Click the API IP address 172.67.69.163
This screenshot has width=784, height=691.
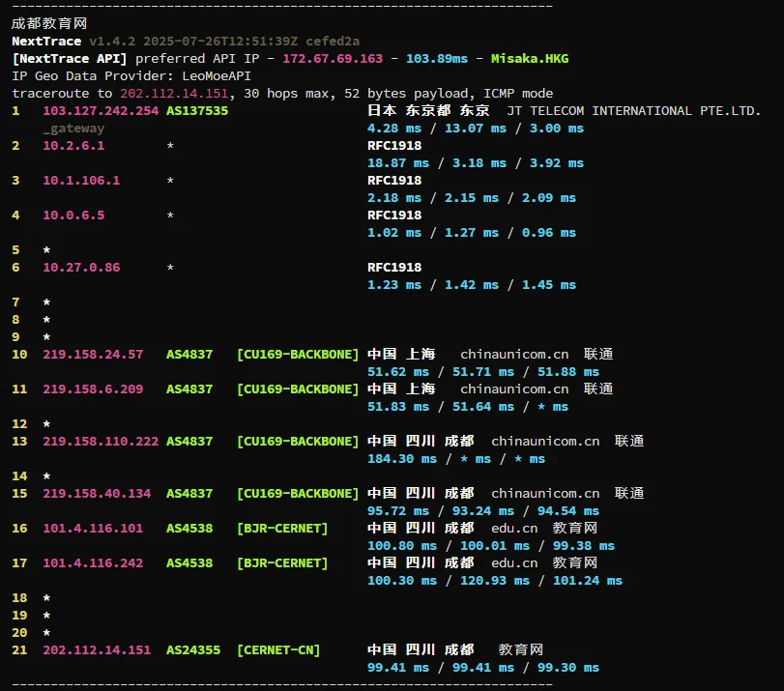333,58
